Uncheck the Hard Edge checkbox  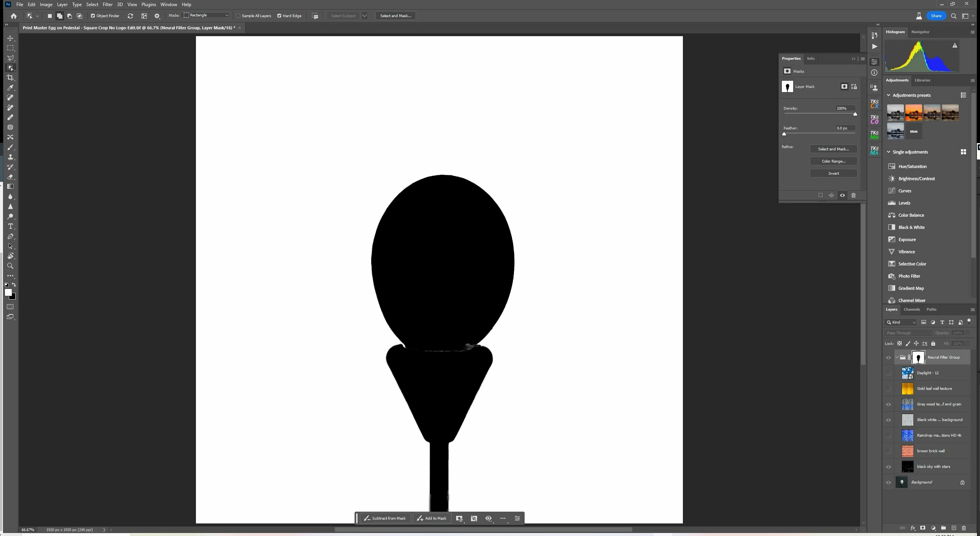point(279,16)
